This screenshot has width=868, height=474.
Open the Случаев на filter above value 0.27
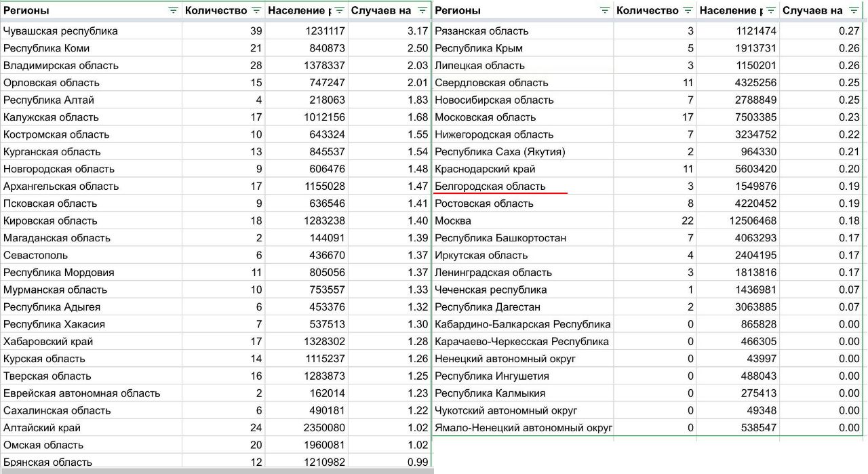click(854, 10)
